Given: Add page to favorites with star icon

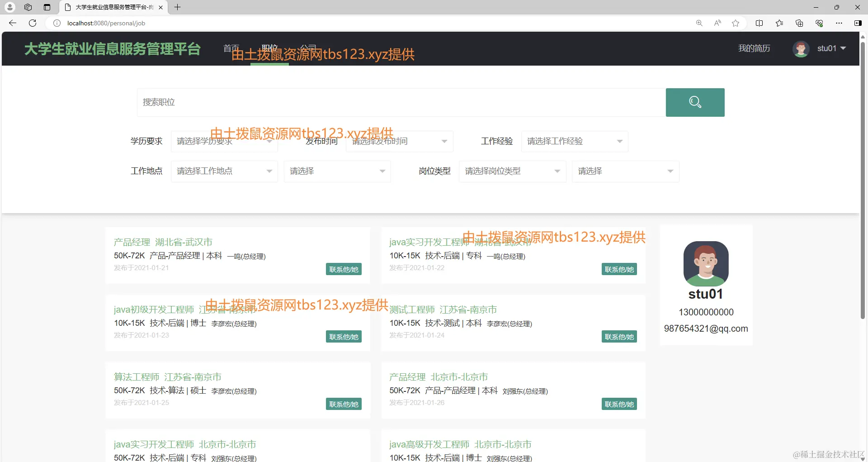Looking at the screenshot, I should tap(736, 23).
